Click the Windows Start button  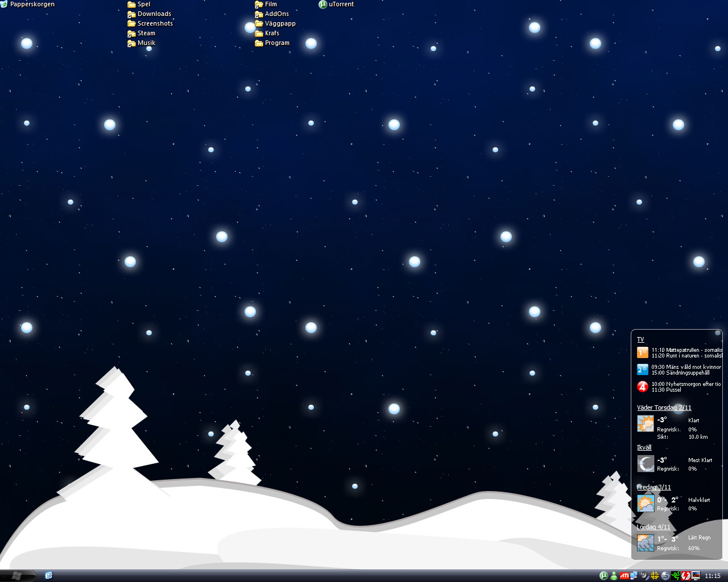coord(17,576)
